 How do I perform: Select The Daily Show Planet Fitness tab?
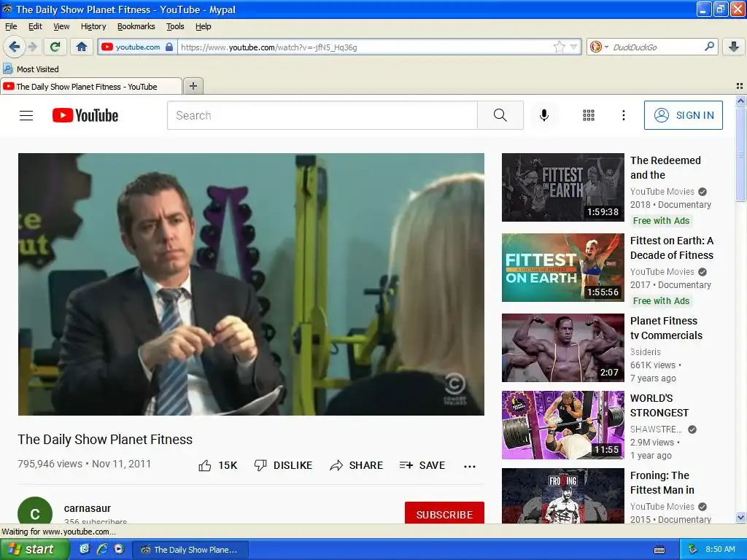click(91, 86)
